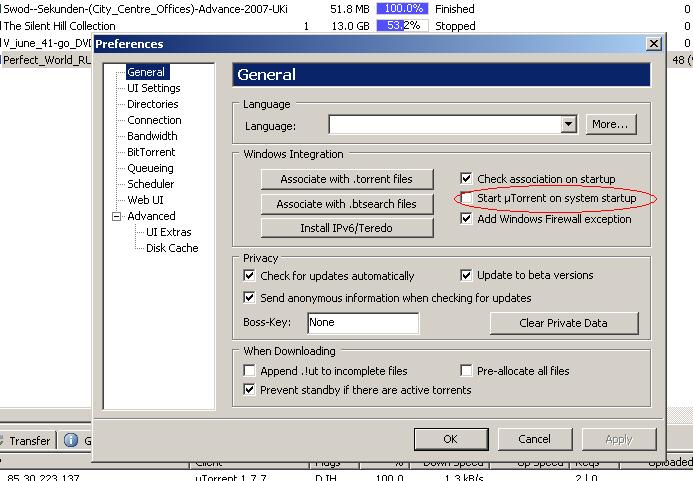Toggle Check for updates automatically
Image resolution: width=693 pixels, height=481 pixels.
coord(249,276)
